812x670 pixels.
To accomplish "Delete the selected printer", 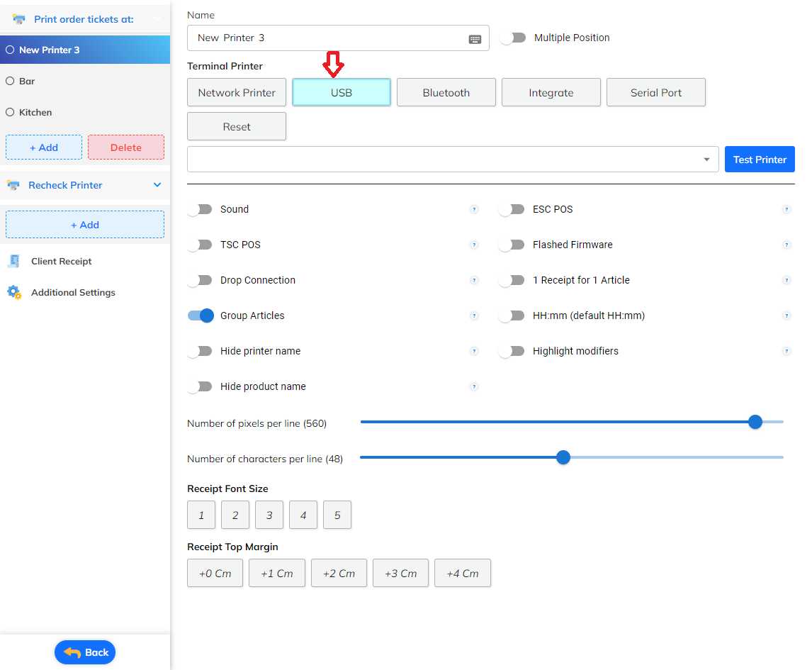I will coord(126,147).
